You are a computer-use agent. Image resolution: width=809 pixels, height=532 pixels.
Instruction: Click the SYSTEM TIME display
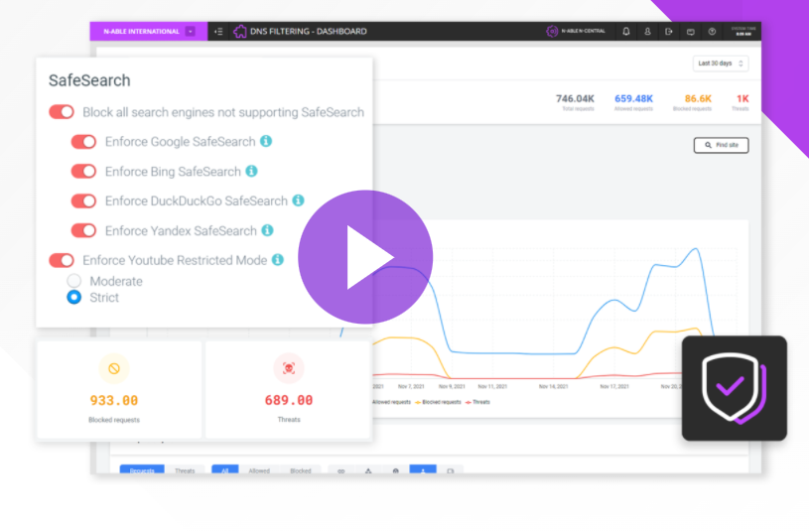click(x=742, y=32)
